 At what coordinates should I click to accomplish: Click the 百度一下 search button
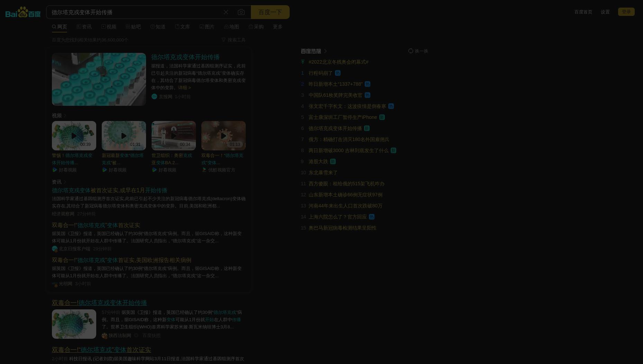[x=270, y=12]
